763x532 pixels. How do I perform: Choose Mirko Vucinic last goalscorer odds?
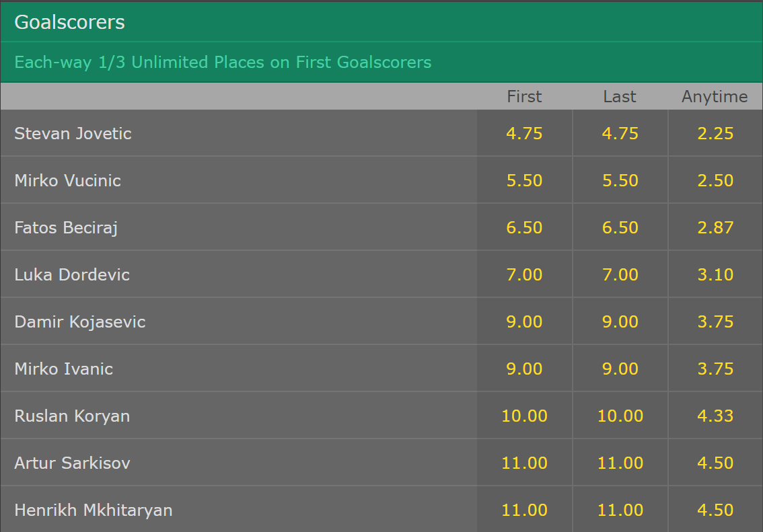click(620, 180)
